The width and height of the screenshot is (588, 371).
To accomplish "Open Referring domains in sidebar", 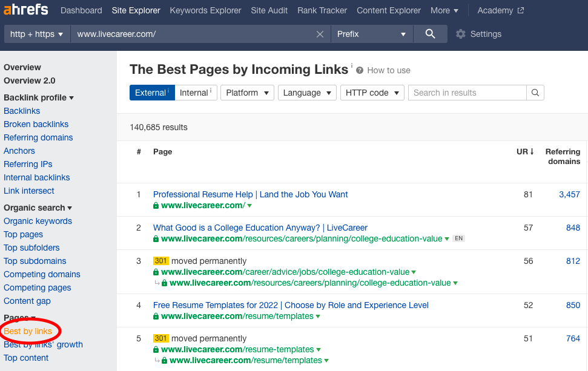I will [x=38, y=137].
